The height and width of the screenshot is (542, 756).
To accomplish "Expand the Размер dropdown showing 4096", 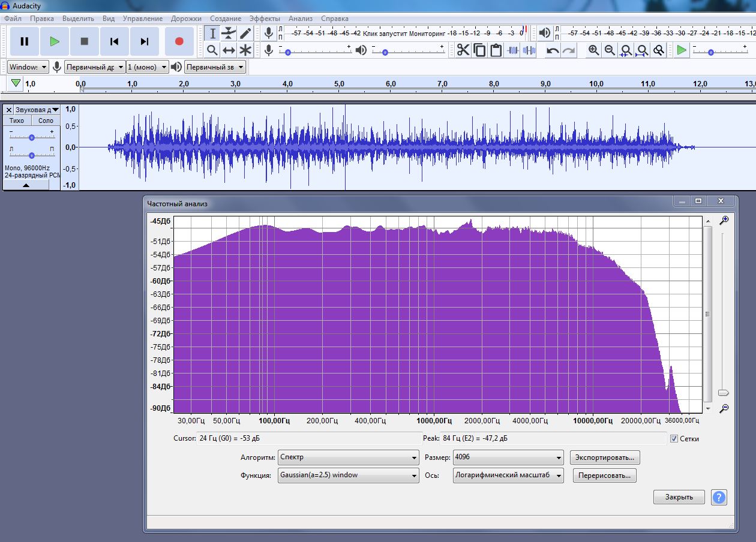I will (x=508, y=457).
